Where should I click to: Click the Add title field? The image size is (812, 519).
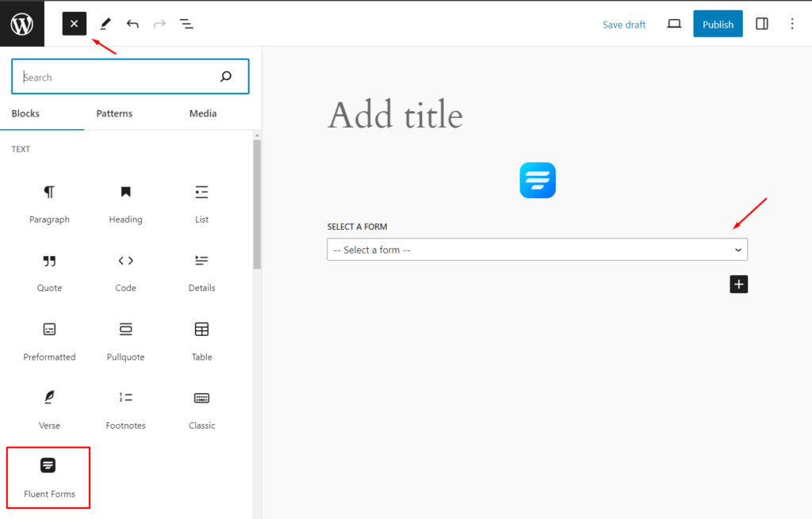pos(395,115)
